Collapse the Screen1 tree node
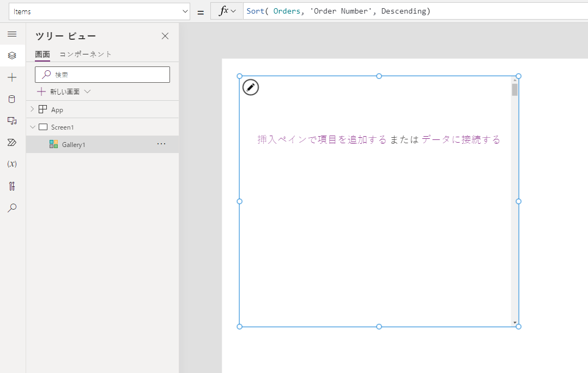The width and height of the screenshot is (588, 373). (x=32, y=127)
